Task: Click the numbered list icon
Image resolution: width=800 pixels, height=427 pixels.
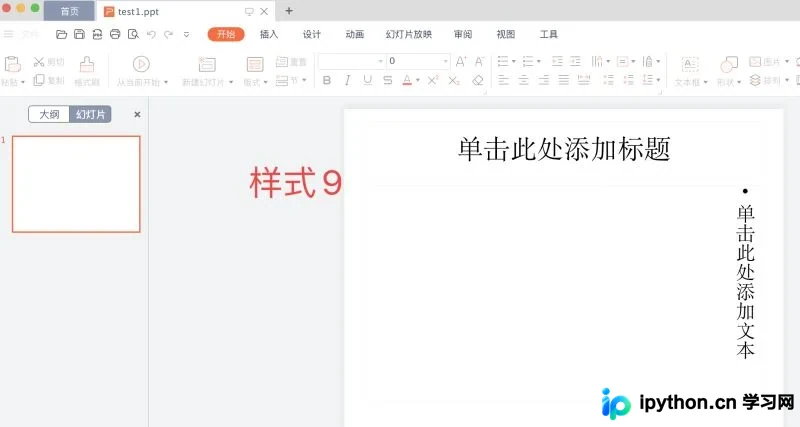Action: tap(528, 61)
